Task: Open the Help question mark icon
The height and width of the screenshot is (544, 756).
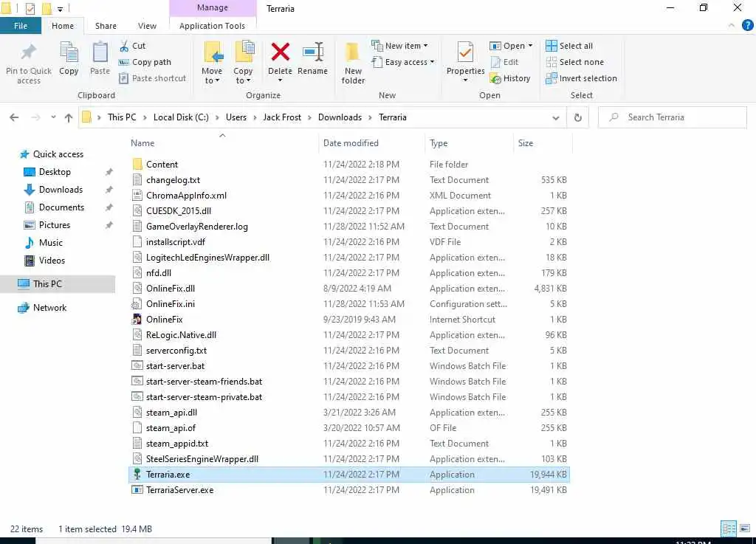Action: point(747,26)
